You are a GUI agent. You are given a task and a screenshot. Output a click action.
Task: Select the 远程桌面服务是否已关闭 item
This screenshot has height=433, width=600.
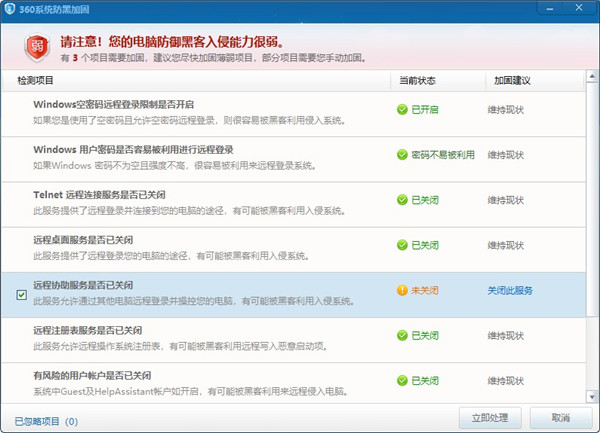pos(293,250)
